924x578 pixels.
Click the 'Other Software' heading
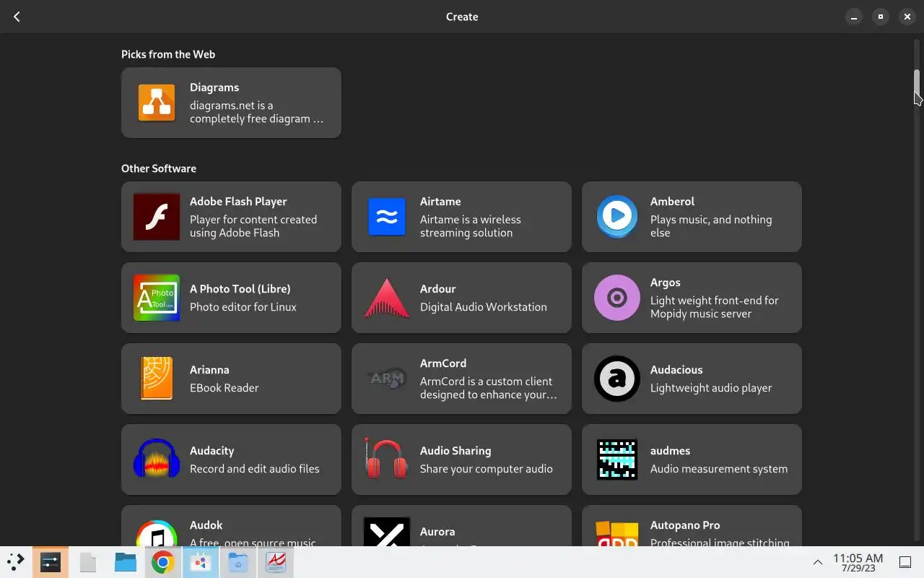click(159, 168)
